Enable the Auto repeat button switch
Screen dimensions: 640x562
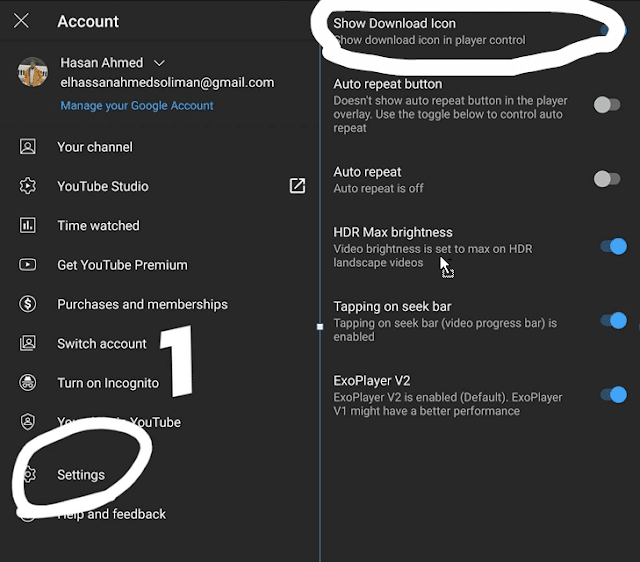pos(607,105)
